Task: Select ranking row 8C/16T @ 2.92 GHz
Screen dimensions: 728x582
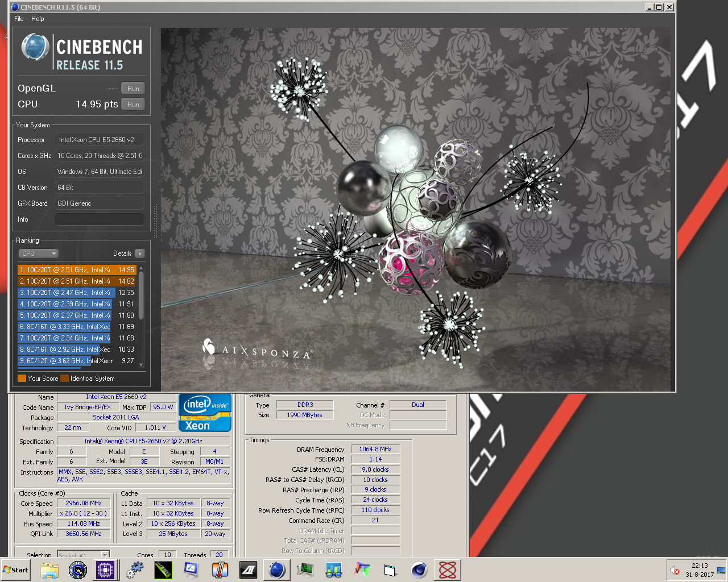Action: pyautogui.click(x=77, y=350)
